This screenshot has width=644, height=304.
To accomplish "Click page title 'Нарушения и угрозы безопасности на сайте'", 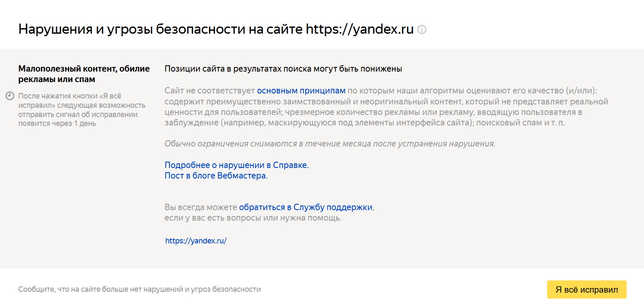I will coord(160,29).
